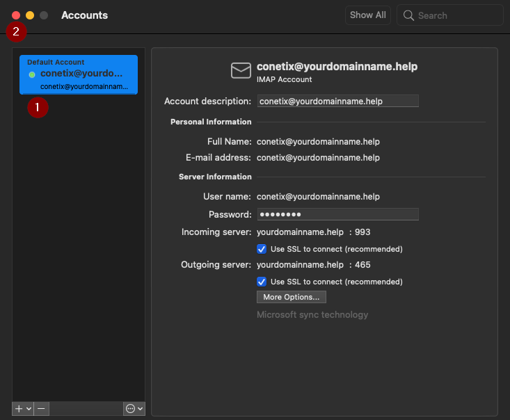Click the Outgoing server hostname yourdomainname.help
The height and width of the screenshot is (420, 510).
[300, 265]
